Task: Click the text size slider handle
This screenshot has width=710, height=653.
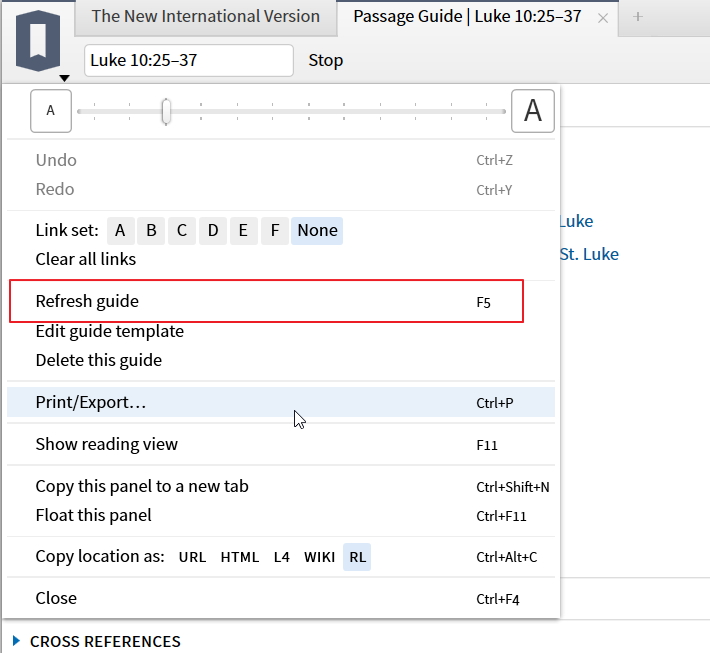Action: (166, 111)
